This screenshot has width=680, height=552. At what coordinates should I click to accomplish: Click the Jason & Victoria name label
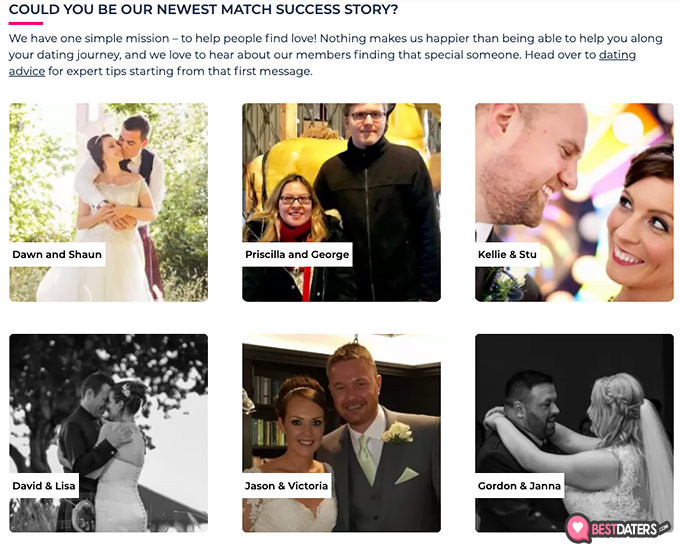point(286,486)
